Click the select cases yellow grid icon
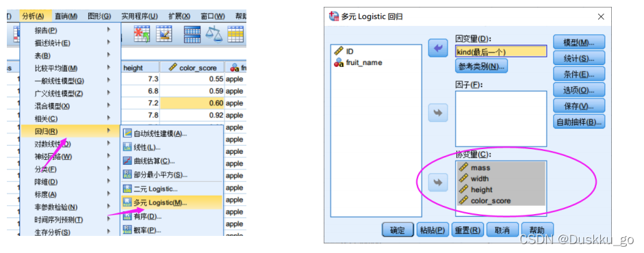 click(x=235, y=34)
